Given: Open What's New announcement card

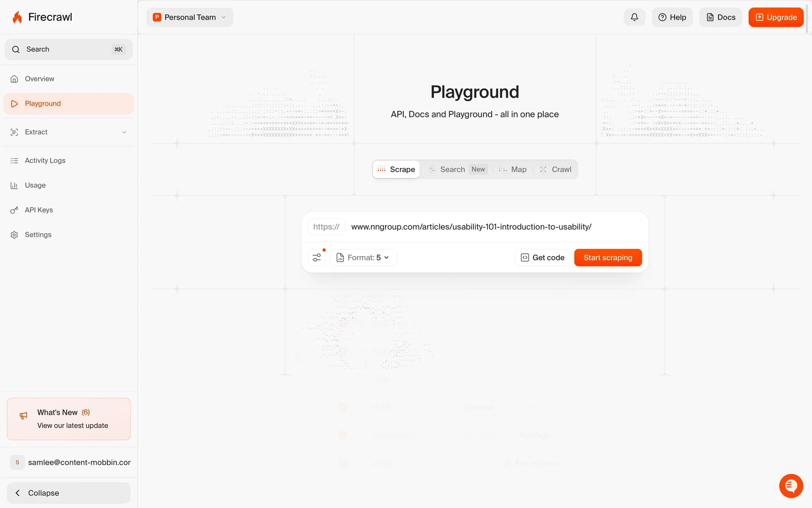Looking at the screenshot, I should 69,419.
